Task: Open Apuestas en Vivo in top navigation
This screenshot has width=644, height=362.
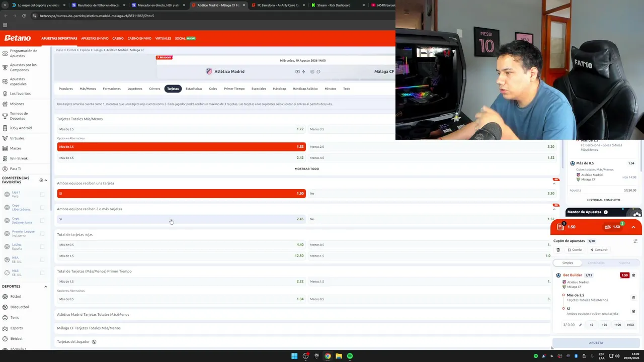Action: pyautogui.click(x=95, y=38)
